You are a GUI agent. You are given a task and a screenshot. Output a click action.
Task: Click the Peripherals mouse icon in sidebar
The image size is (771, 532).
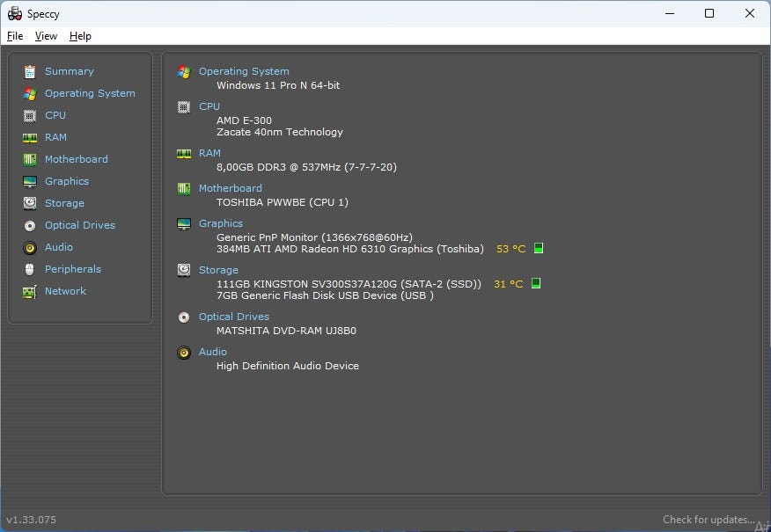(x=30, y=270)
